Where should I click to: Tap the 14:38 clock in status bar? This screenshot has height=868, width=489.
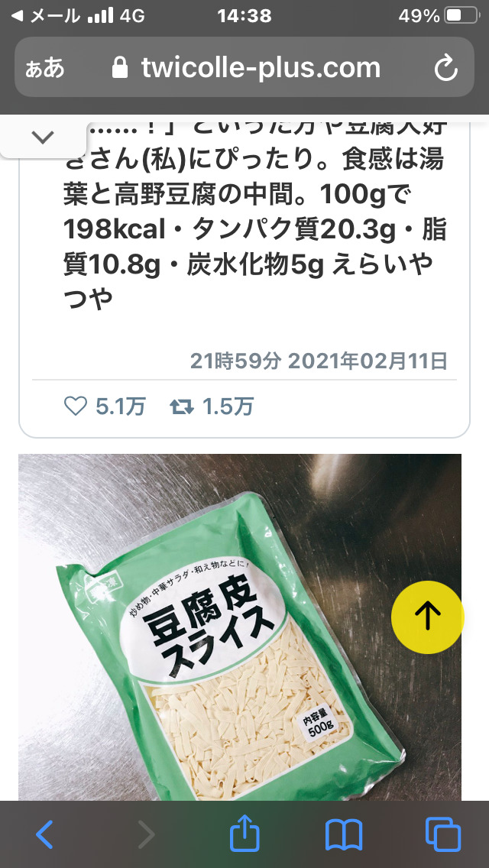click(x=244, y=16)
